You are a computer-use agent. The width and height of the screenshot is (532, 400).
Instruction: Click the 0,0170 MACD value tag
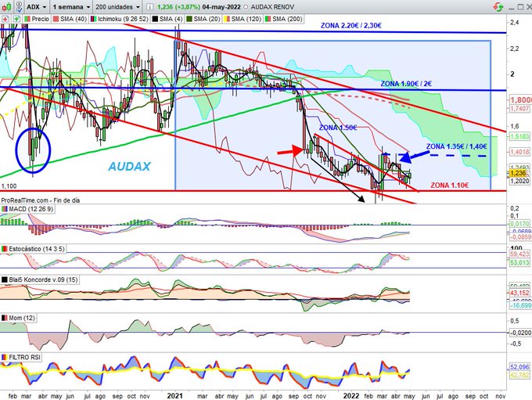coord(519,224)
